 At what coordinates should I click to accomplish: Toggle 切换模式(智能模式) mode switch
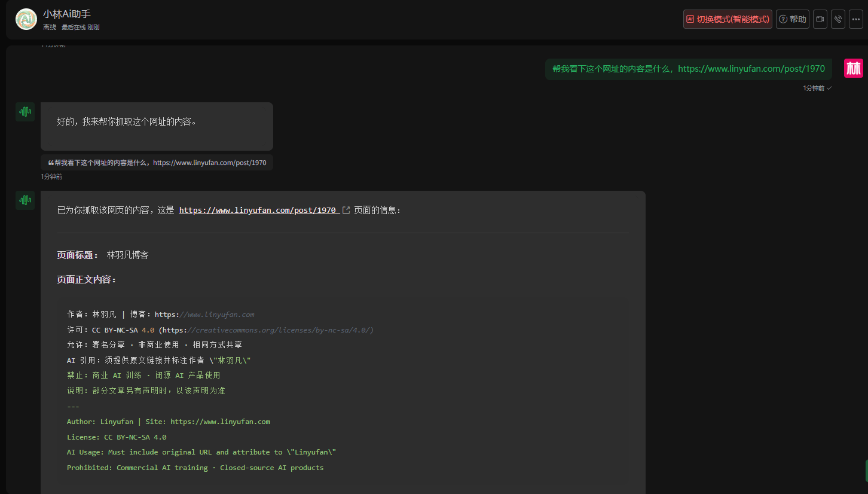point(728,19)
